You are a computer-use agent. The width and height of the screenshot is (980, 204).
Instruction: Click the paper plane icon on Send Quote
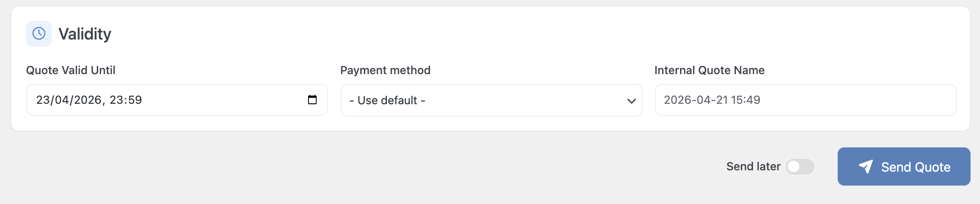point(866,167)
